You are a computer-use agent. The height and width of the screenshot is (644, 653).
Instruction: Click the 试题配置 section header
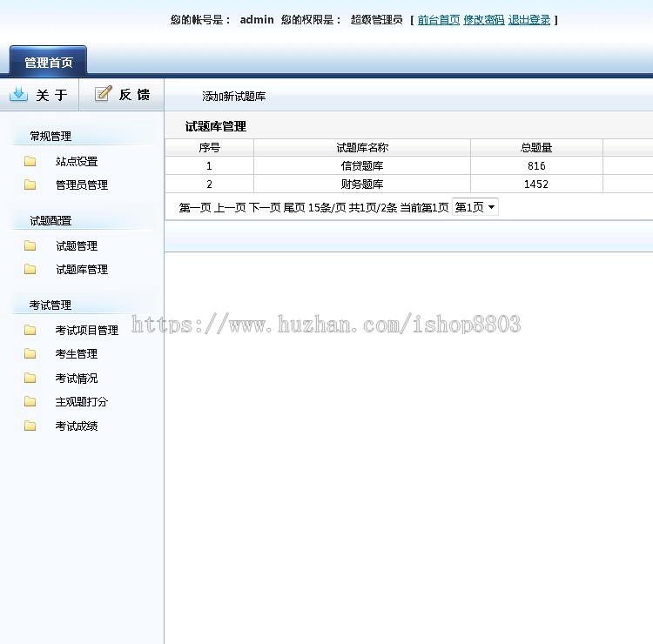tap(50, 221)
